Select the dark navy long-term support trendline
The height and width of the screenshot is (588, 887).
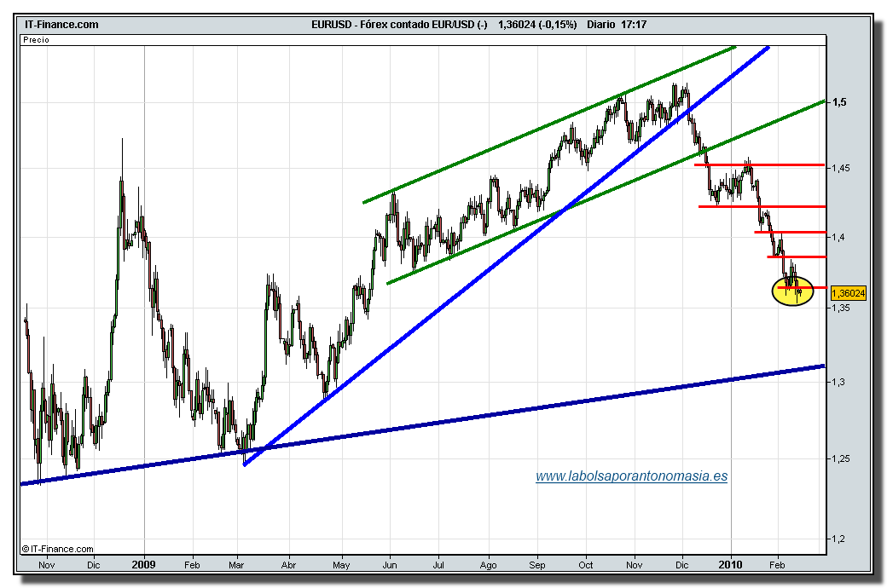[x=422, y=425]
